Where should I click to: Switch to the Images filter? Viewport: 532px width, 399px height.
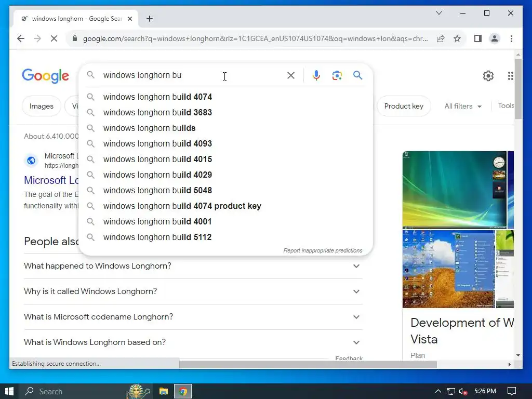(42, 106)
